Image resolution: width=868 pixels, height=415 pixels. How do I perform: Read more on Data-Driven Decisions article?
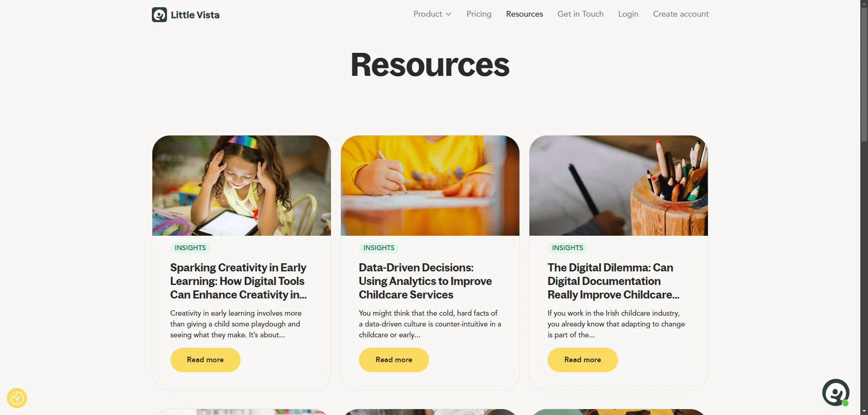394,360
